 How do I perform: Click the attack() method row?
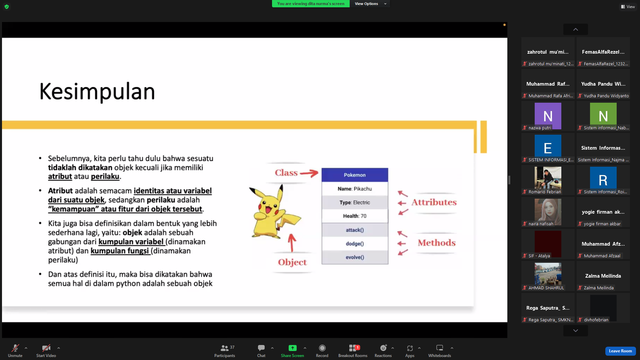(355, 230)
